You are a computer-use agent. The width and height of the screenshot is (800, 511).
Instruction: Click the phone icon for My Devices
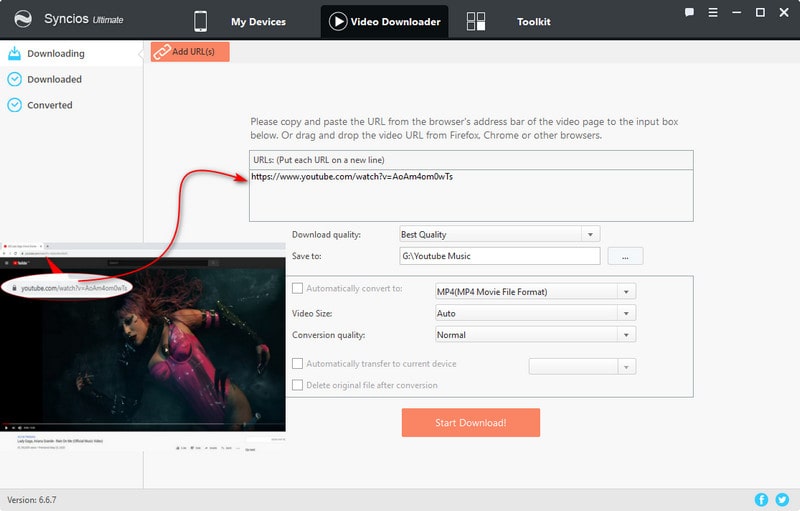pyautogui.click(x=201, y=21)
